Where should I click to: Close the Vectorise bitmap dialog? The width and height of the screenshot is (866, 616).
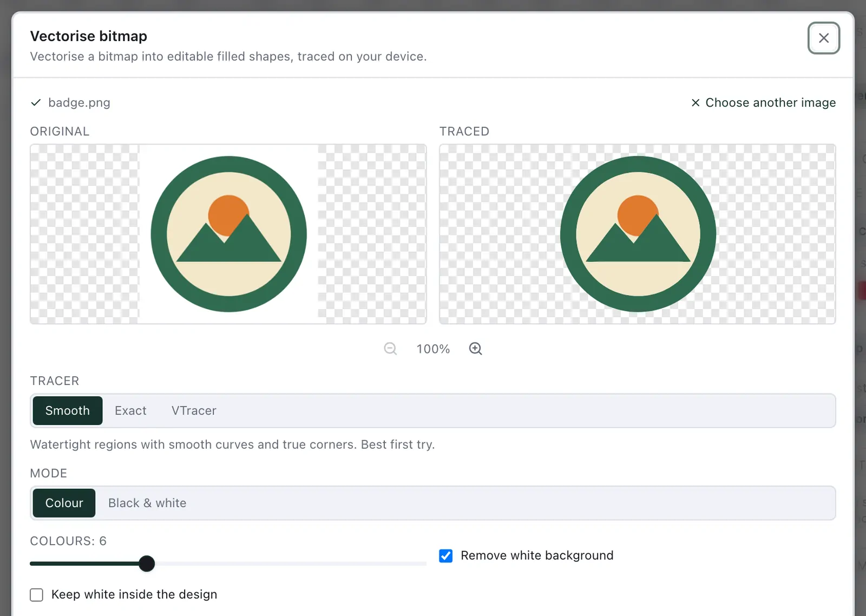[824, 38]
